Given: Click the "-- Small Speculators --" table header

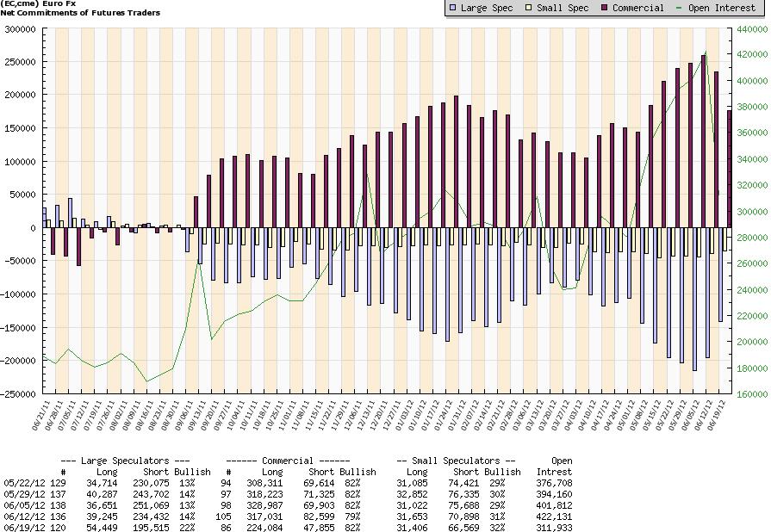Looking at the screenshot, I should (x=456, y=461).
